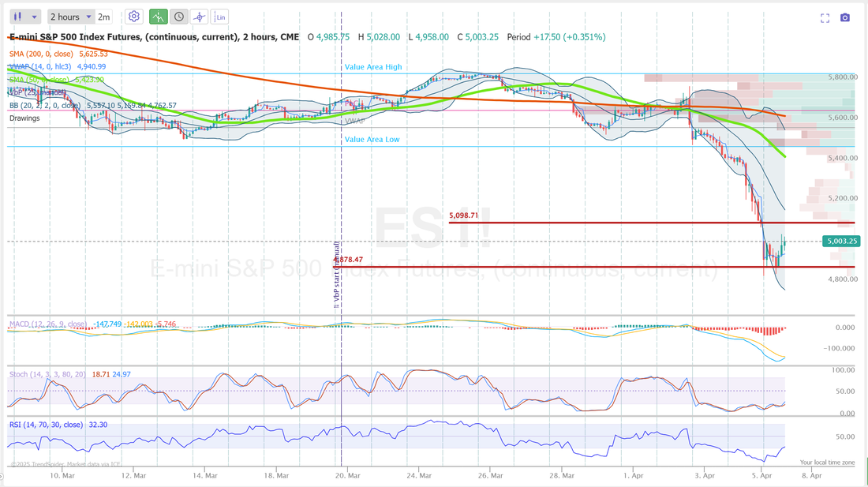Viewport: 868px width, 487px height.
Task: Take chart snapshot with camera icon
Action: coord(845,17)
